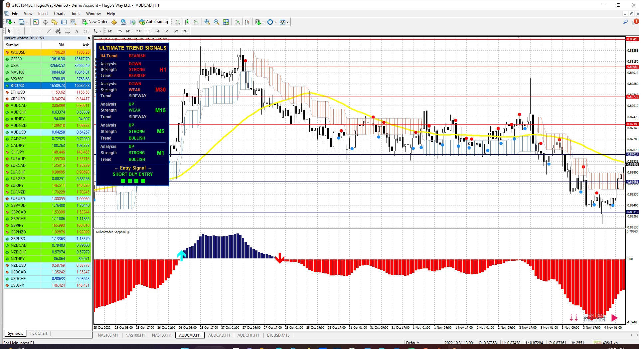Switch chart to candlestick display
The height and width of the screenshot is (349, 644).
coord(187,22)
